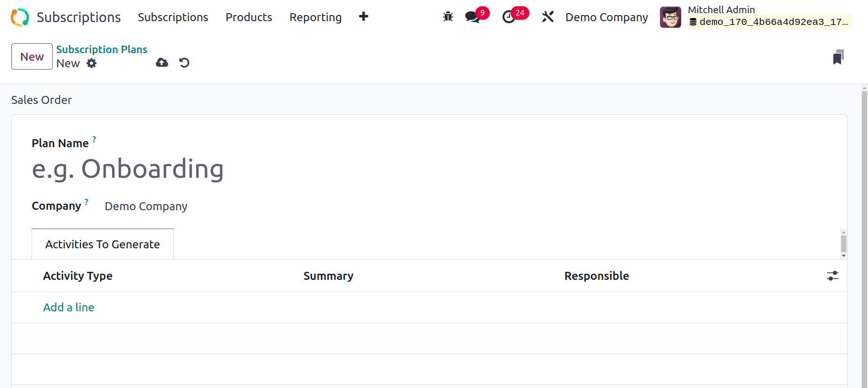
Task: Click the wrench and screwdriver tools icon
Action: [547, 17]
